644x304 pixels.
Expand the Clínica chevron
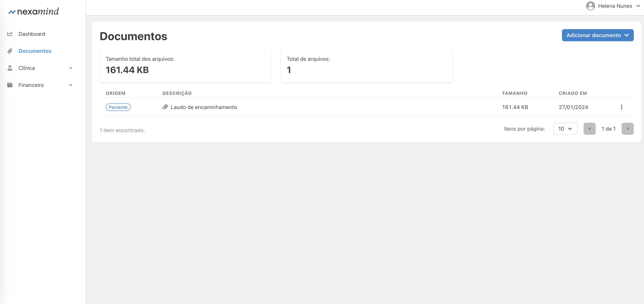pyautogui.click(x=71, y=68)
